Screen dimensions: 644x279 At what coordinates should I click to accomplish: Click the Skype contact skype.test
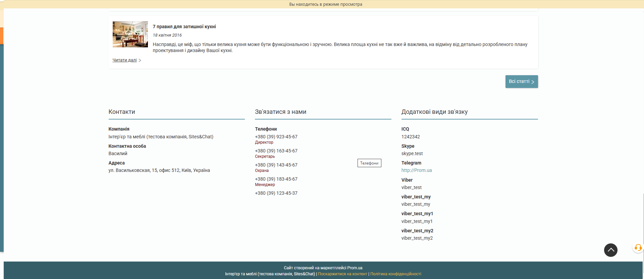pos(412,153)
